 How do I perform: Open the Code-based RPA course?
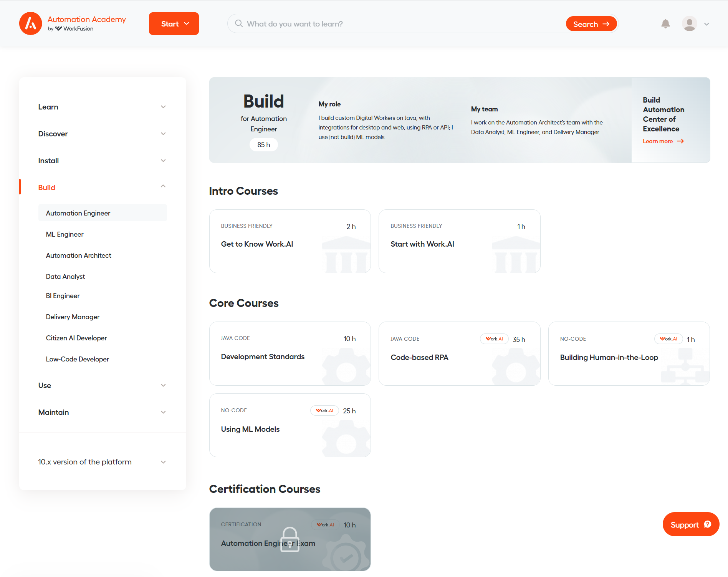460,353
